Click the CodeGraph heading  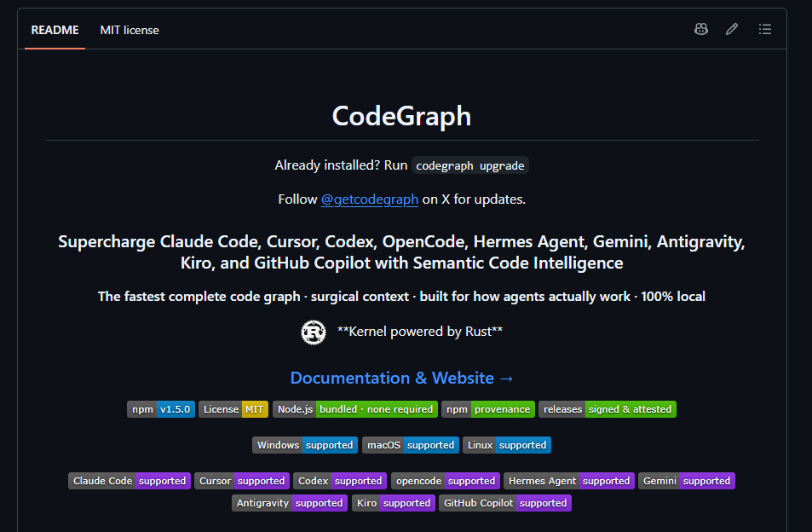click(x=402, y=115)
